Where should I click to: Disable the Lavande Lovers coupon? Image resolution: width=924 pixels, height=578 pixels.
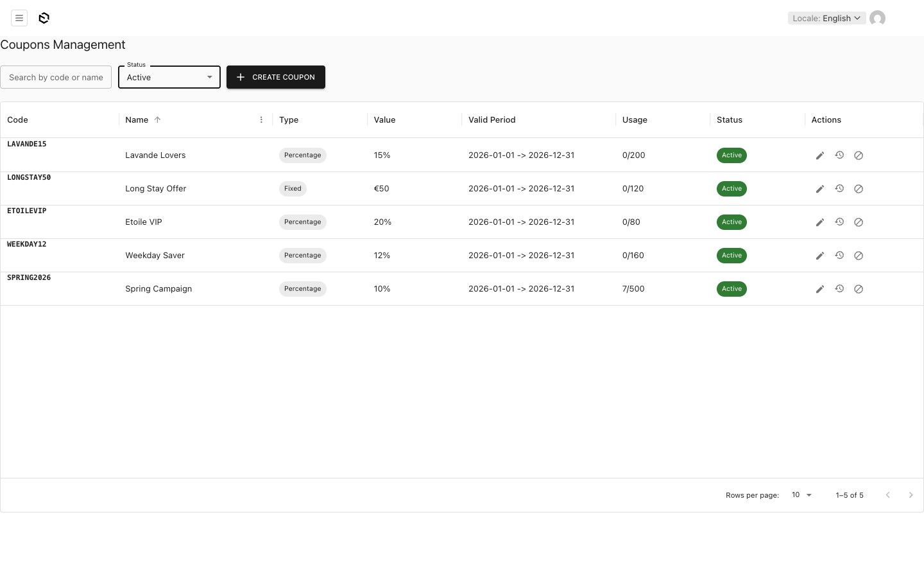click(x=858, y=155)
